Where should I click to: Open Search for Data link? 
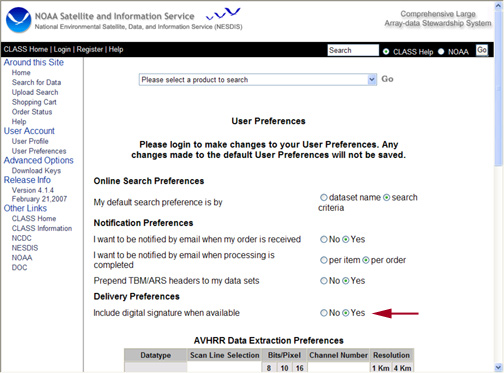pos(36,82)
